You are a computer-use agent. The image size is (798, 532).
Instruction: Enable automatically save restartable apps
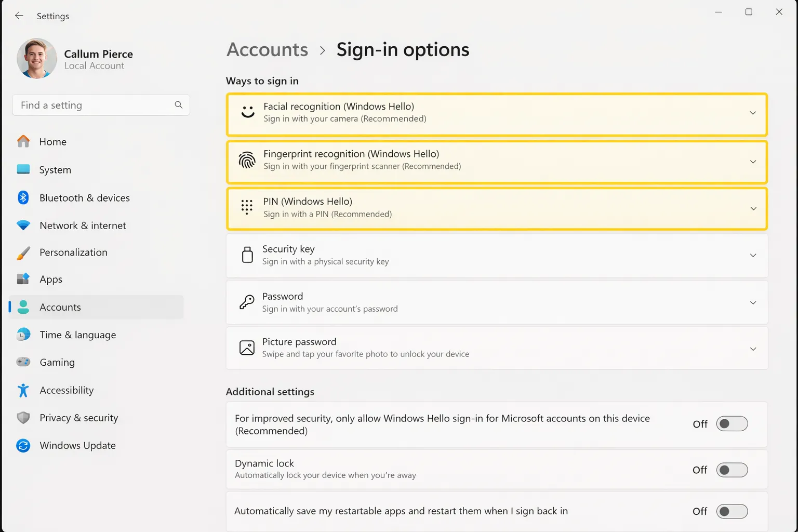click(731, 511)
